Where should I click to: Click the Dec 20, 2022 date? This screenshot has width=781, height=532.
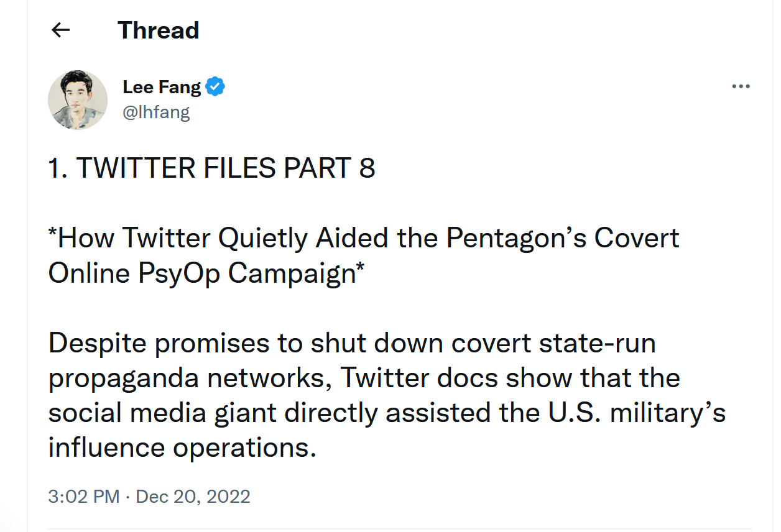pos(193,497)
